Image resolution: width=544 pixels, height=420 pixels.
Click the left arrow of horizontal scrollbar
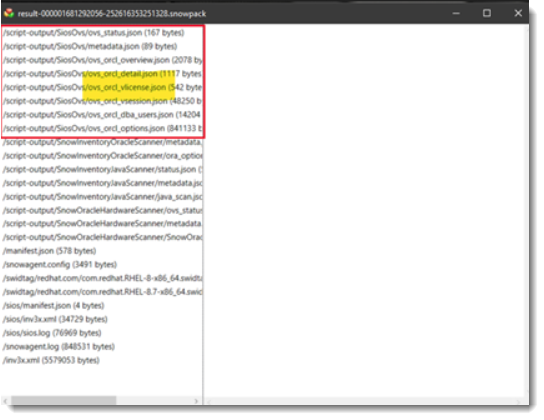click(6, 401)
